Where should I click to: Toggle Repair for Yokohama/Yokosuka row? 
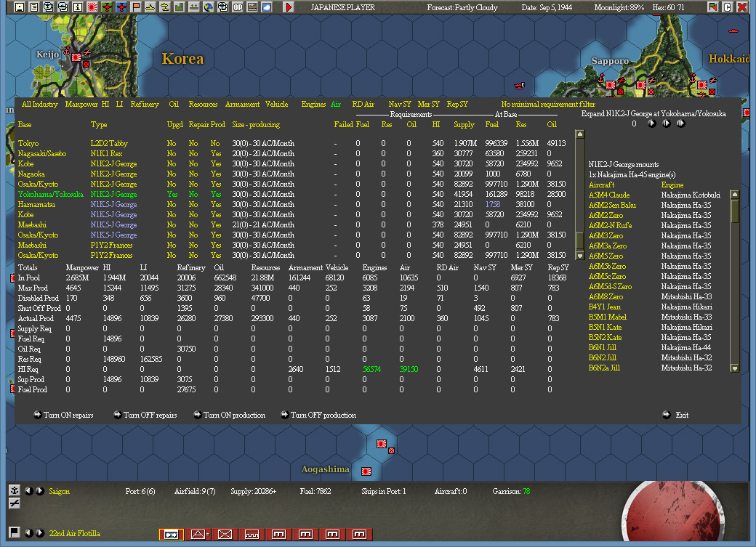click(x=193, y=194)
